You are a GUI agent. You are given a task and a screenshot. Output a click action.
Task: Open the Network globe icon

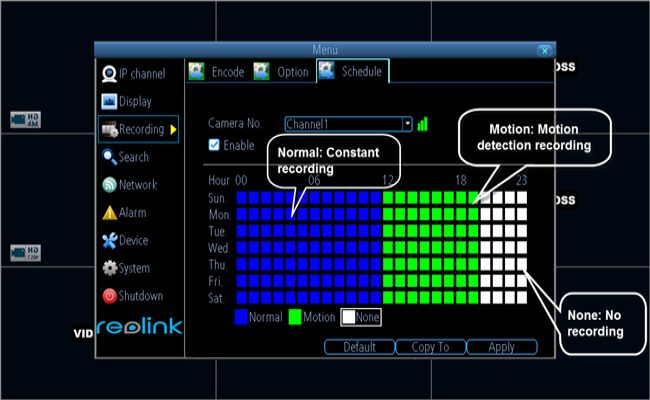pos(109,185)
